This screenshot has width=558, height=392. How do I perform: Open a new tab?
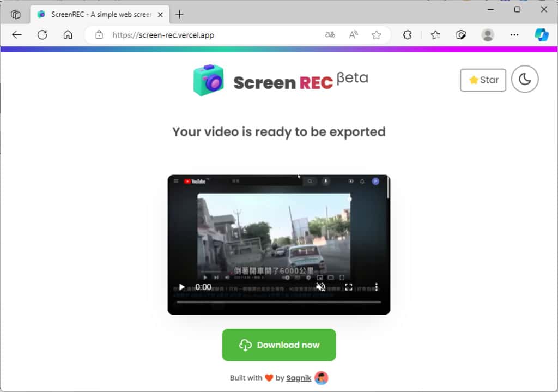179,14
